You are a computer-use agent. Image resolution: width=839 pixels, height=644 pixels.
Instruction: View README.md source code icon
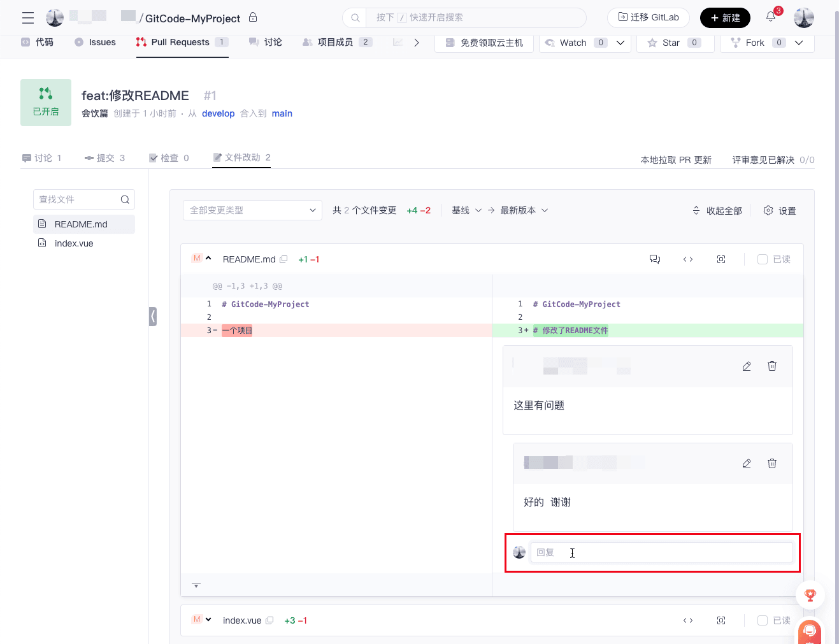point(688,259)
